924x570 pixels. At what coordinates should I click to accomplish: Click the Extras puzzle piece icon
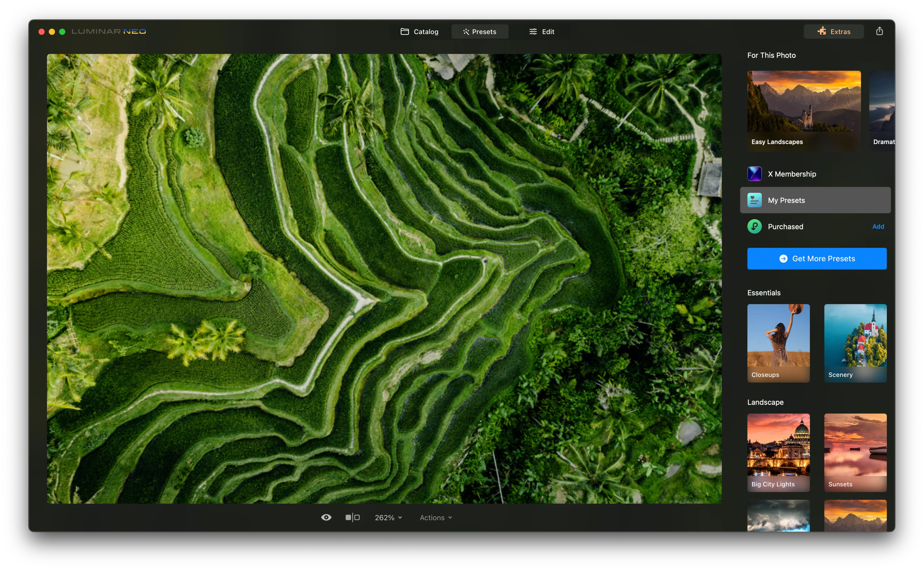click(x=822, y=31)
